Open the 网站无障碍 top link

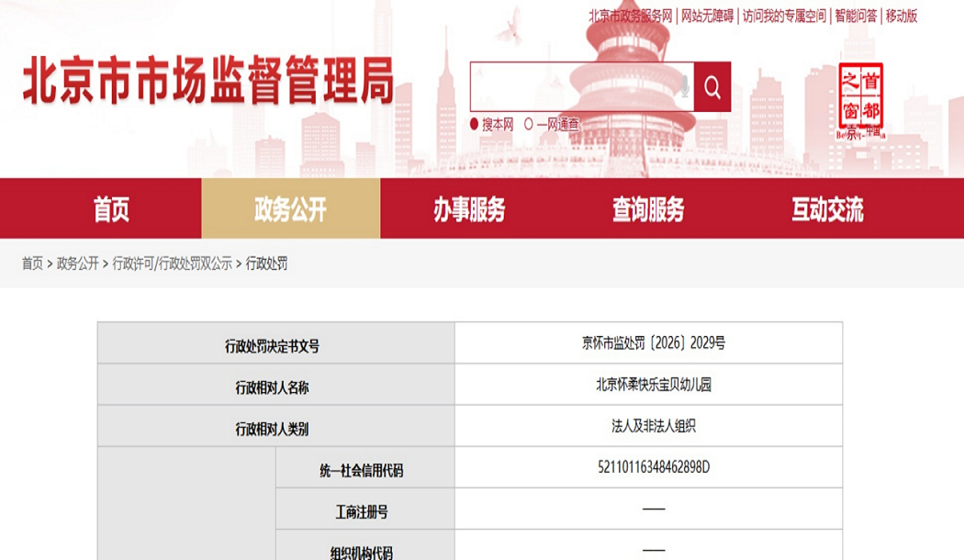pyautogui.click(x=707, y=16)
